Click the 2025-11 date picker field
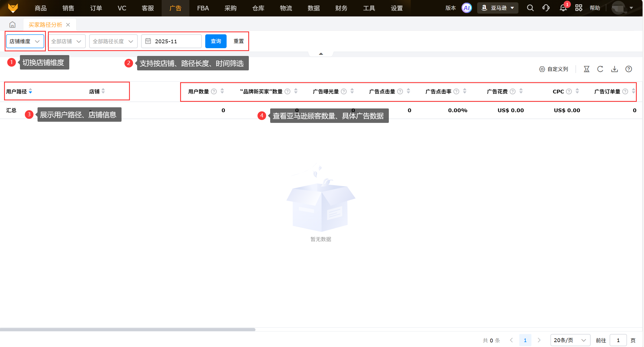644x347 pixels. coord(171,41)
